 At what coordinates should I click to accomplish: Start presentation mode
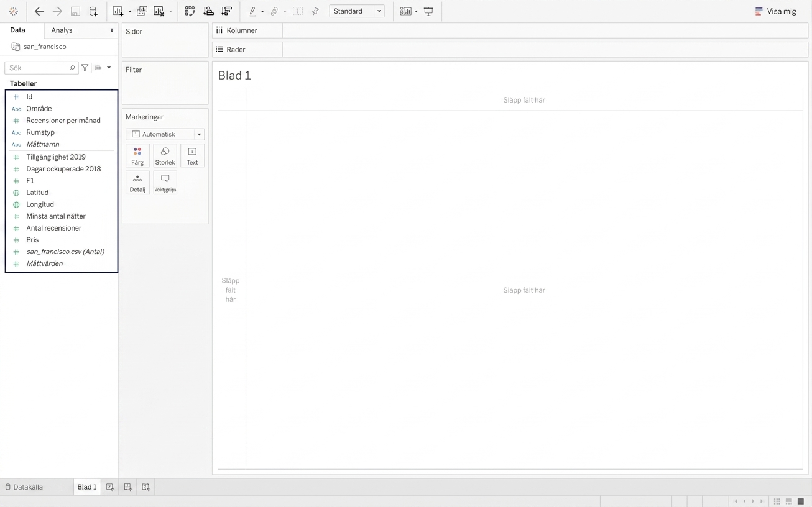click(429, 11)
